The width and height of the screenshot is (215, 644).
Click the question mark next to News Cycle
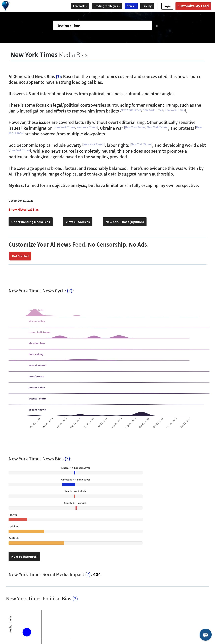[x=70, y=291]
